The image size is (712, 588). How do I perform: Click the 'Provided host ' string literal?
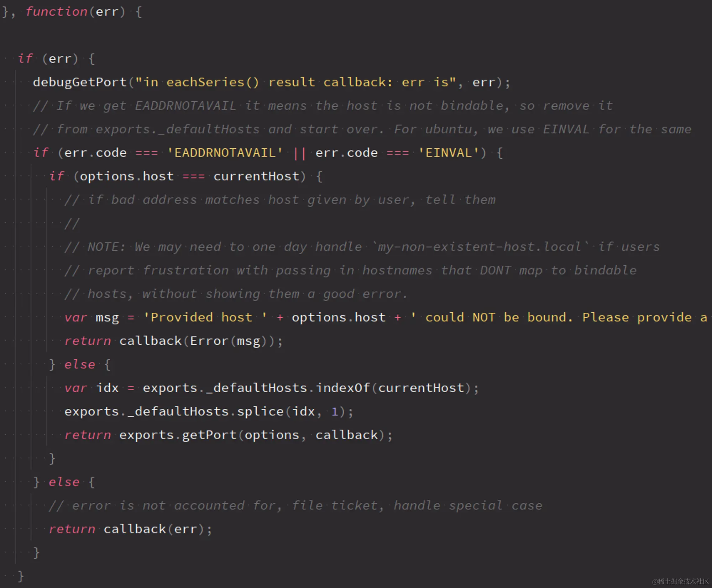pyautogui.click(x=205, y=317)
